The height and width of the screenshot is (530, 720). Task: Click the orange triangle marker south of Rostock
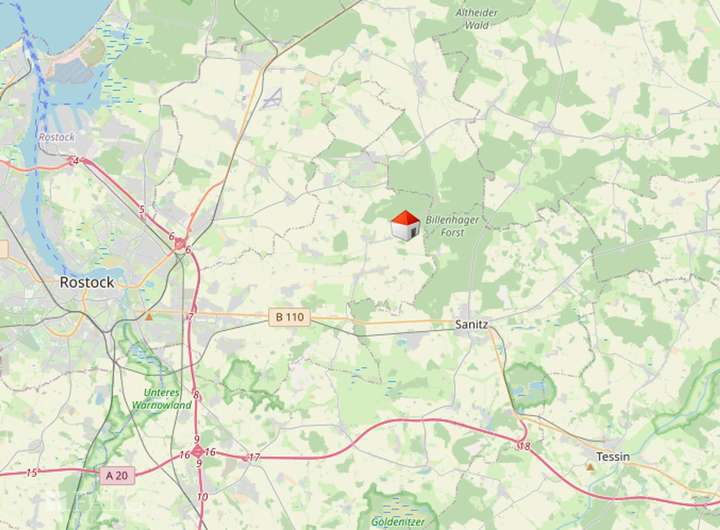149,316
